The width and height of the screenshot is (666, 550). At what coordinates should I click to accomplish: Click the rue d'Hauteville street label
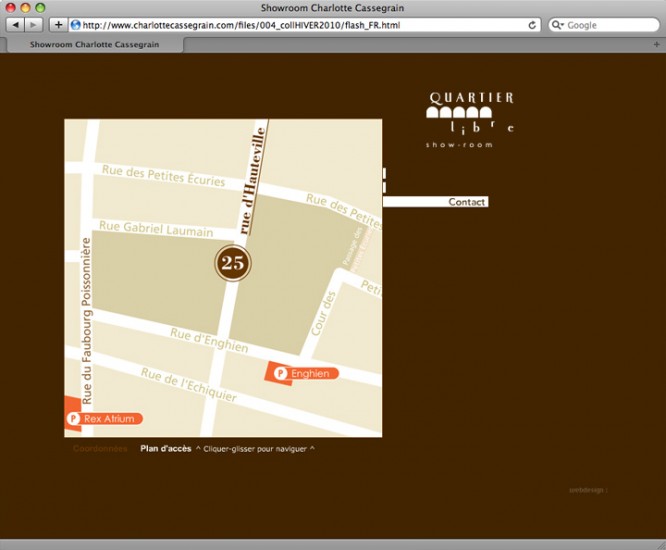click(x=252, y=181)
